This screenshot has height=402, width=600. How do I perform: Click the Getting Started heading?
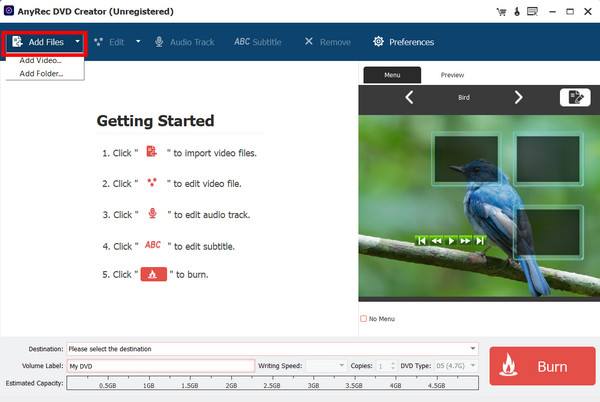(155, 121)
